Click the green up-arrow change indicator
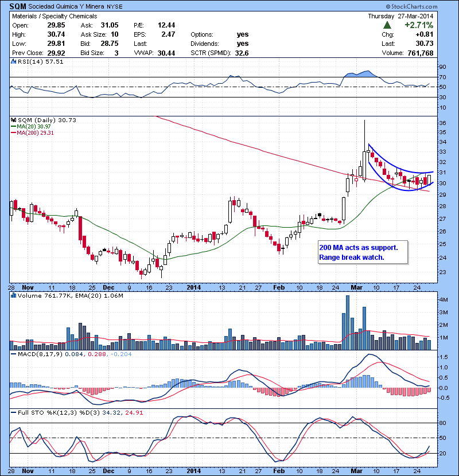This screenshot has width=459, height=476. coord(387,25)
